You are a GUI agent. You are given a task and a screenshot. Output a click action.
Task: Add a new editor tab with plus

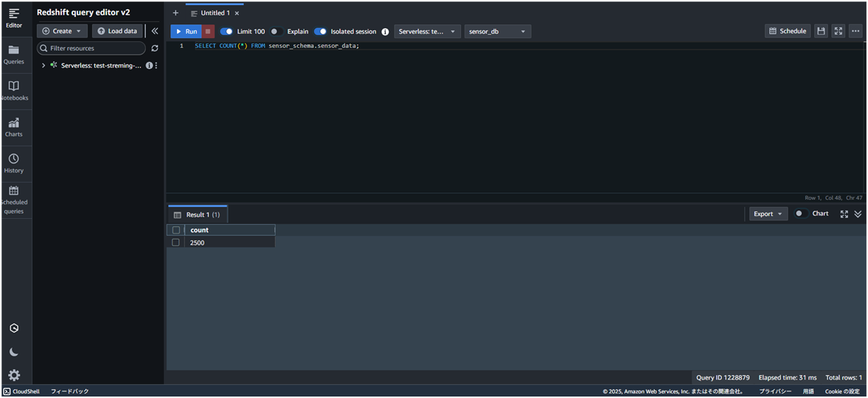point(176,13)
